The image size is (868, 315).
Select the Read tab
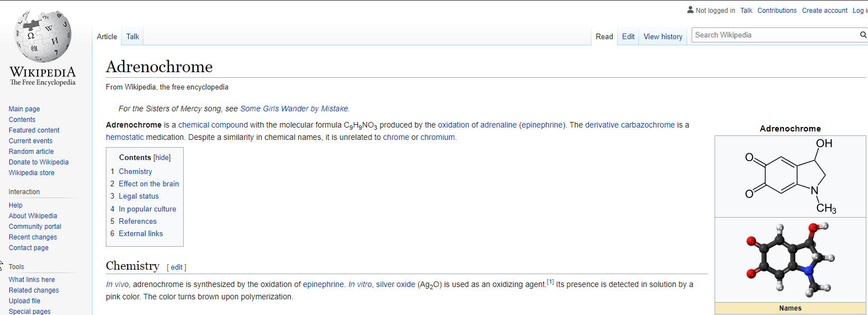(604, 36)
